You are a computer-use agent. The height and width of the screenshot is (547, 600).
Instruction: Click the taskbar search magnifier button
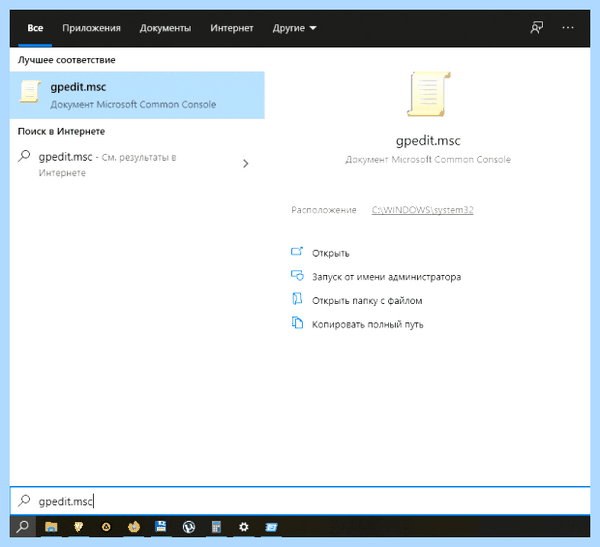point(23,527)
